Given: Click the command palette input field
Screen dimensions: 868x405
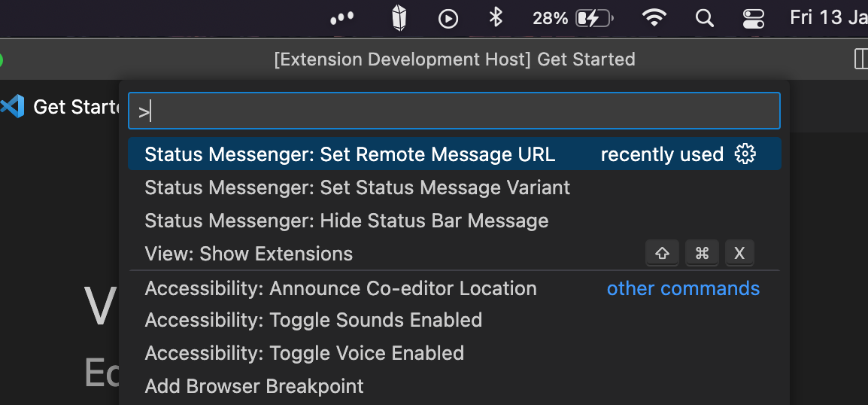Looking at the screenshot, I should 454,111.
